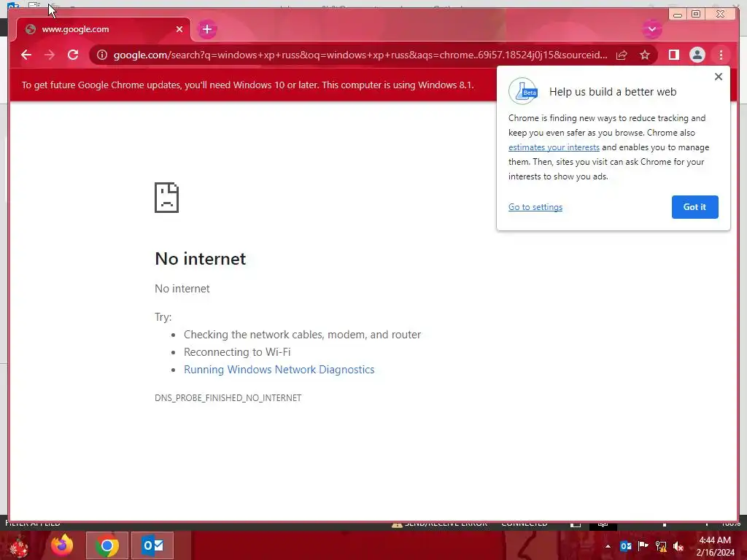The image size is (747, 560).
Task: Open the Start button on taskbar
Action: (x=18, y=545)
